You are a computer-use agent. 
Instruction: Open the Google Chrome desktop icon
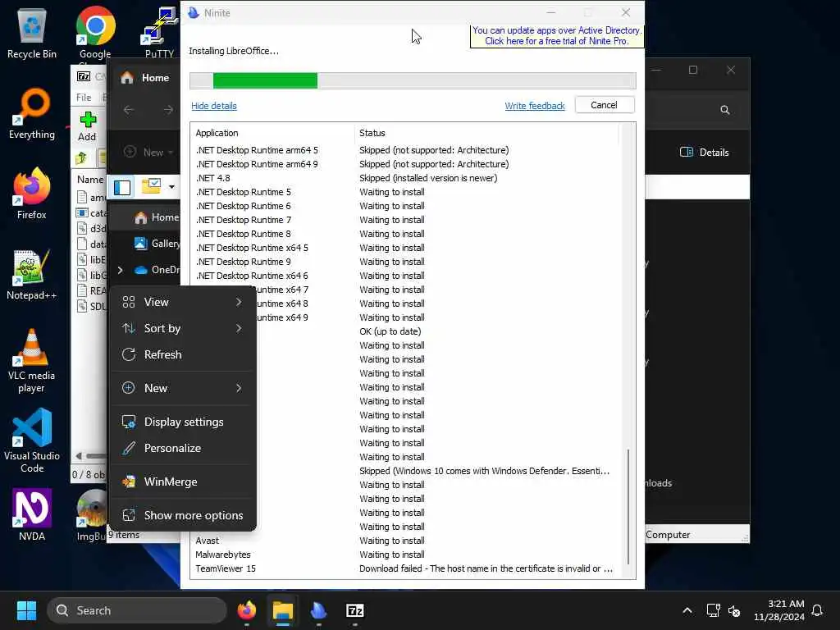(x=95, y=33)
